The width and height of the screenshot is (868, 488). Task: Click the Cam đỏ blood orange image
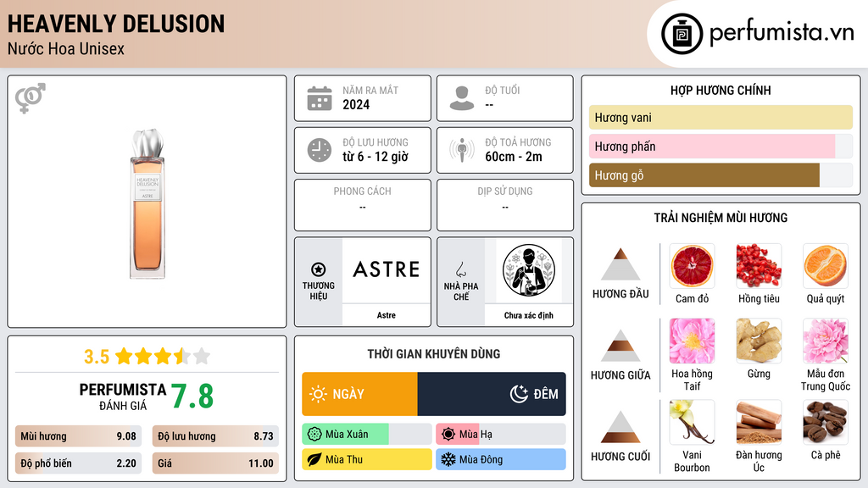[x=692, y=266]
